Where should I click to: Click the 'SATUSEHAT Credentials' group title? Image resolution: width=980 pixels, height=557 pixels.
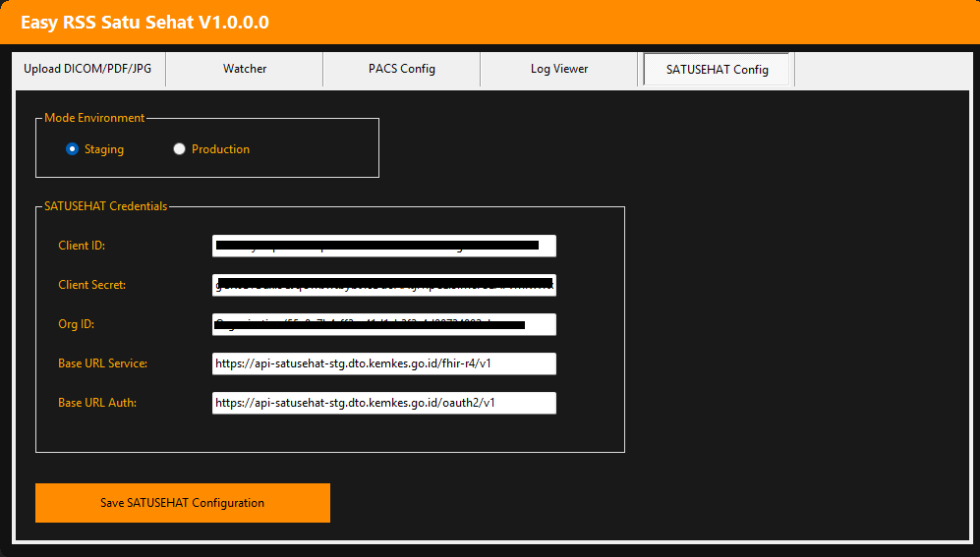coord(105,206)
